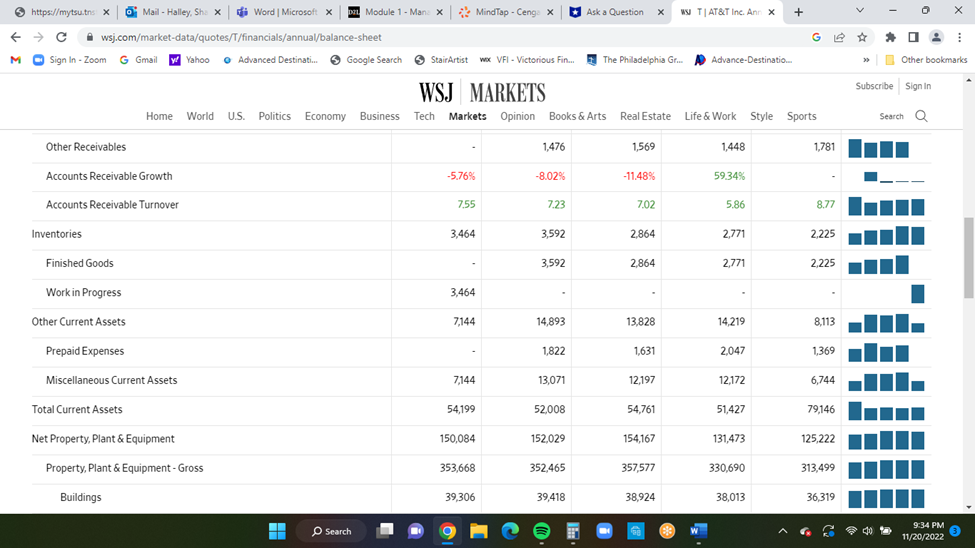
Task: Open the Sign In - Zoom bookmark
Action: 70,60
